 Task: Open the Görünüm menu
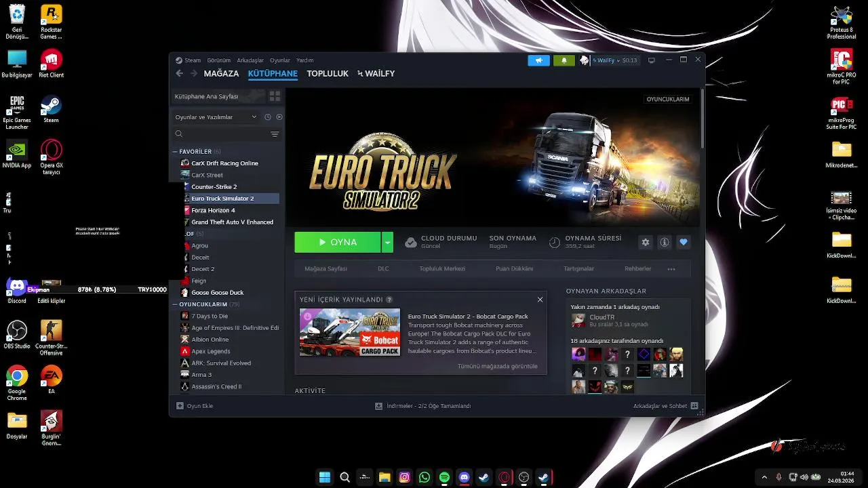point(218,60)
